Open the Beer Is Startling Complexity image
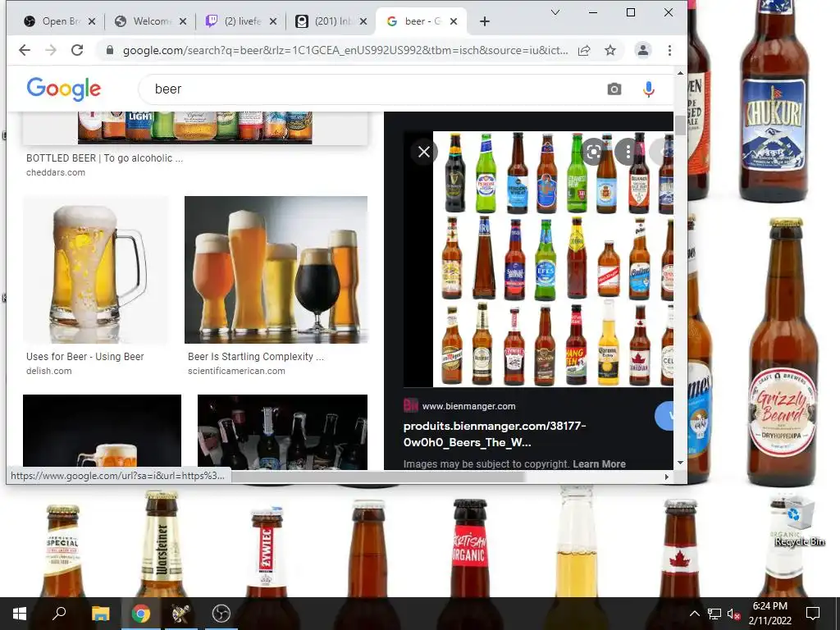The height and width of the screenshot is (630, 840). point(276,270)
